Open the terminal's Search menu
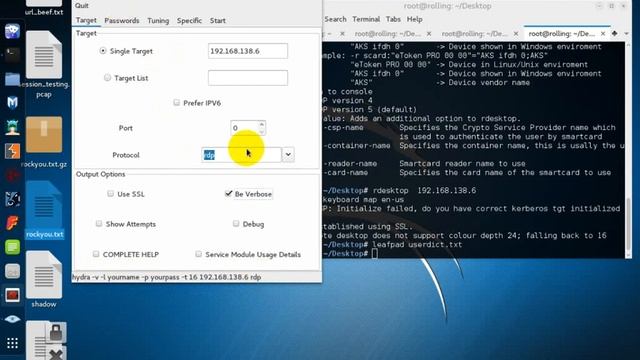Viewport: 640px width, 360px height. (335, 19)
